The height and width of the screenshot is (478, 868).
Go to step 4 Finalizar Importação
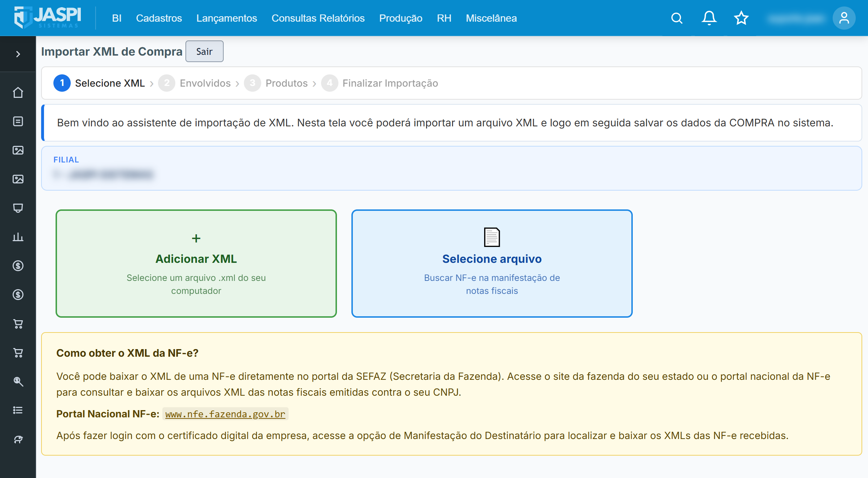pos(380,83)
